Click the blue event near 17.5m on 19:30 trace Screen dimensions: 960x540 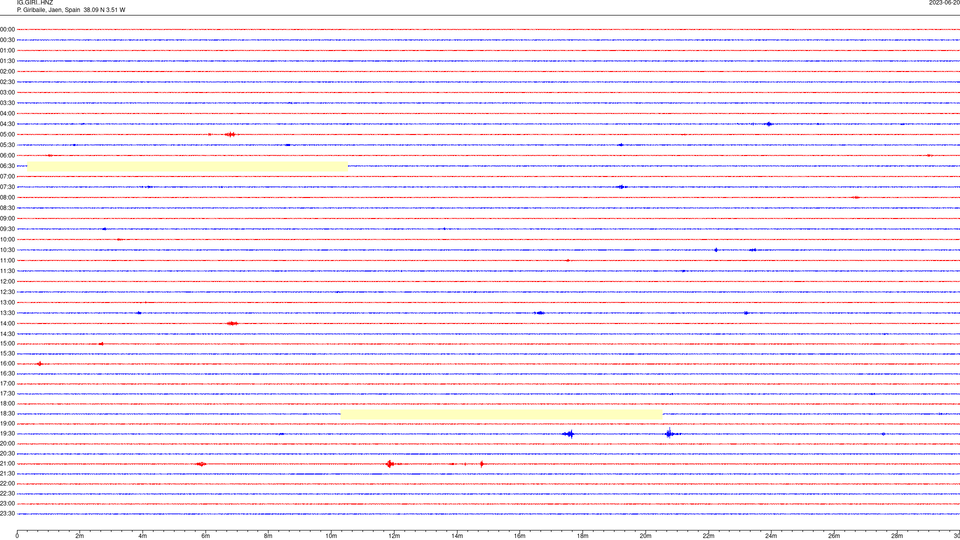[x=569, y=434]
